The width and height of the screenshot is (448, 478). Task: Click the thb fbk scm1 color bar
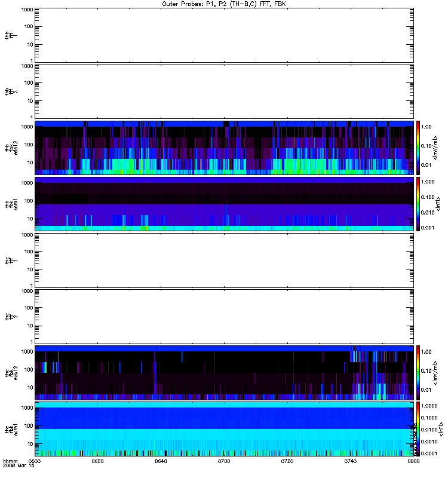(x=418, y=204)
